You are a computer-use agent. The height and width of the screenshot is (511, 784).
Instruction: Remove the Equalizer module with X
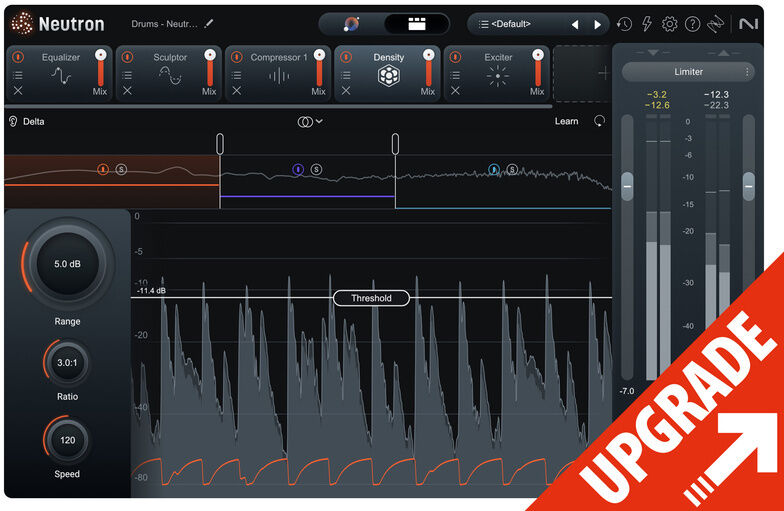(x=18, y=91)
